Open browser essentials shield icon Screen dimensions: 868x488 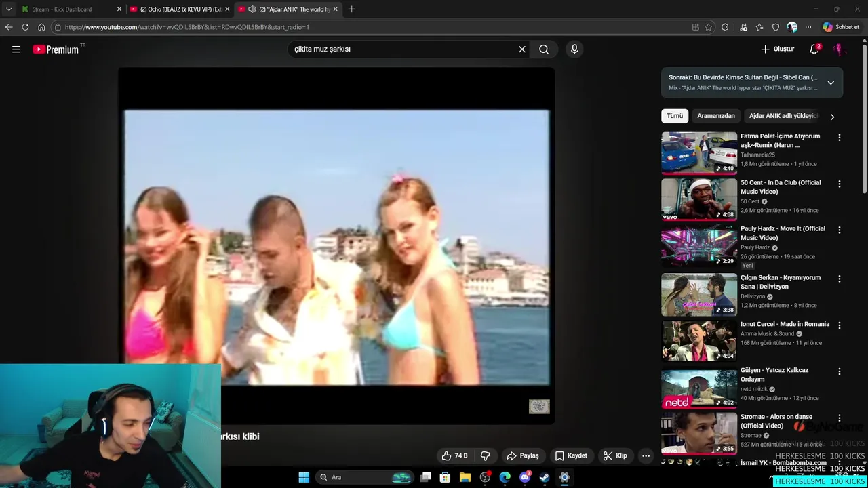[776, 27]
